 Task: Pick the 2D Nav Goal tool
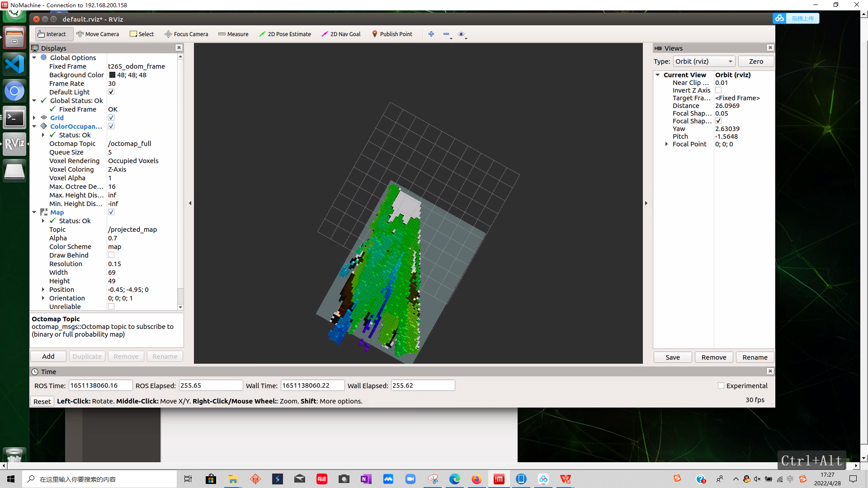point(341,34)
